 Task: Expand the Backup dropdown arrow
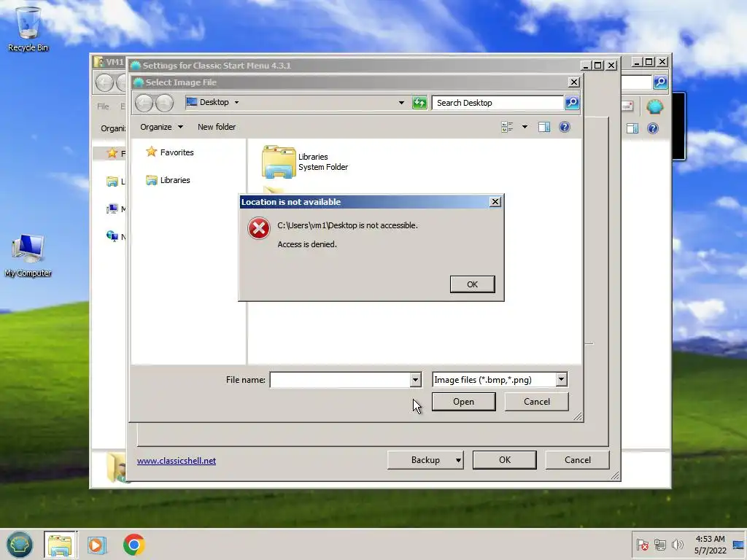(x=458, y=460)
